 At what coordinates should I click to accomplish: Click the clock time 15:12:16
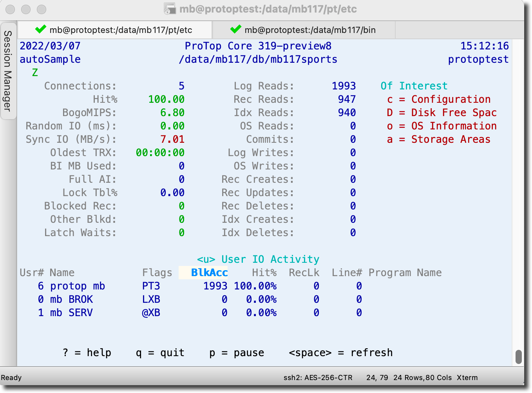[485, 46]
